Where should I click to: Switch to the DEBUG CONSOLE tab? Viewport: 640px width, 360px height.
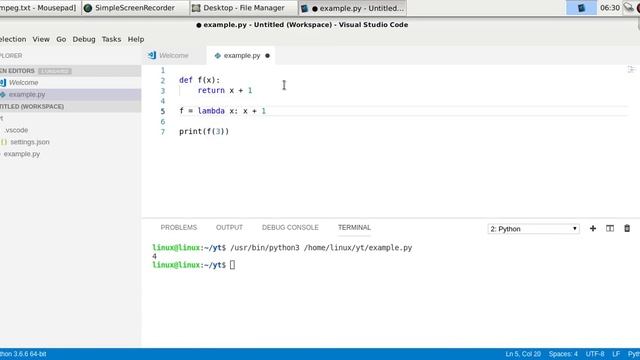[290, 227]
